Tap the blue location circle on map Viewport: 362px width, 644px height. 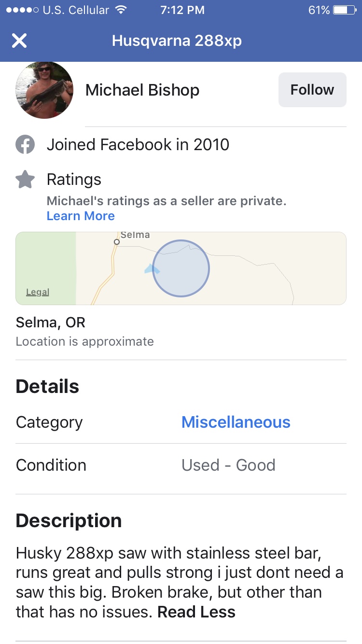click(181, 268)
